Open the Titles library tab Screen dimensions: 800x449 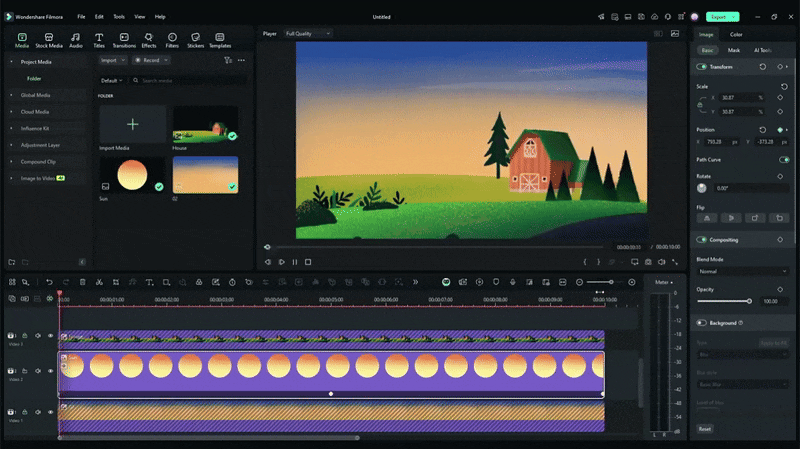click(x=99, y=40)
